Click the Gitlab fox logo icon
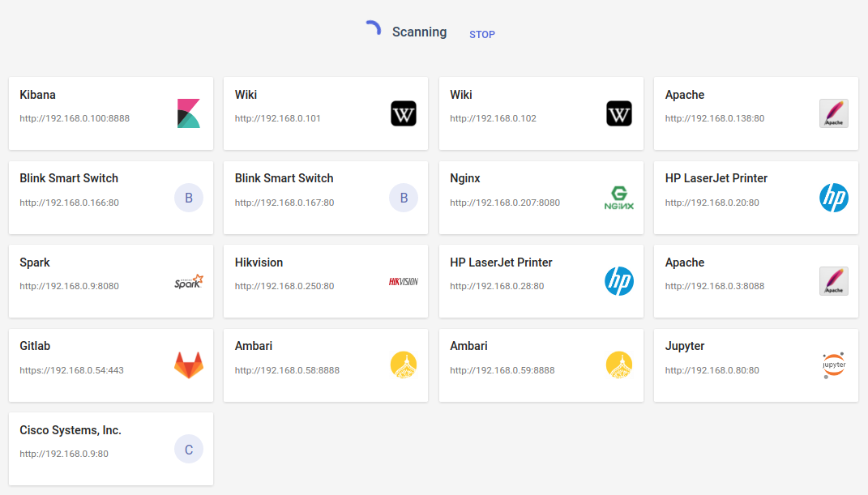Image resolution: width=868 pixels, height=495 pixels. (189, 365)
